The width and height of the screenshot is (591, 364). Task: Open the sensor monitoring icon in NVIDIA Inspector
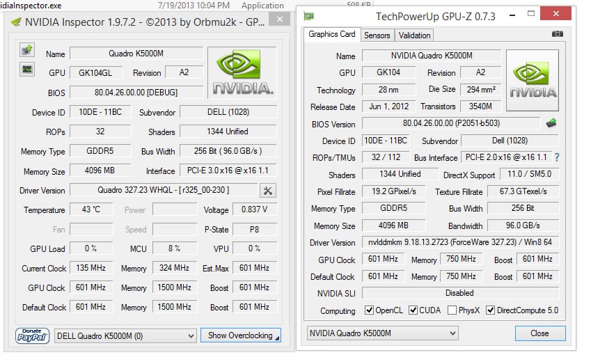[x=27, y=70]
